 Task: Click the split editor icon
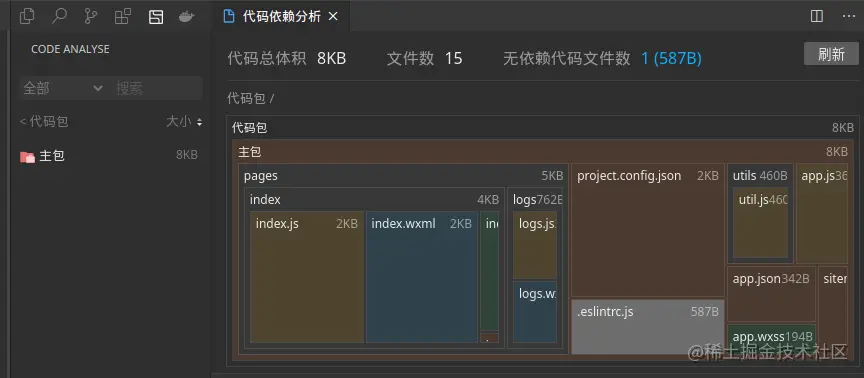click(817, 17)
